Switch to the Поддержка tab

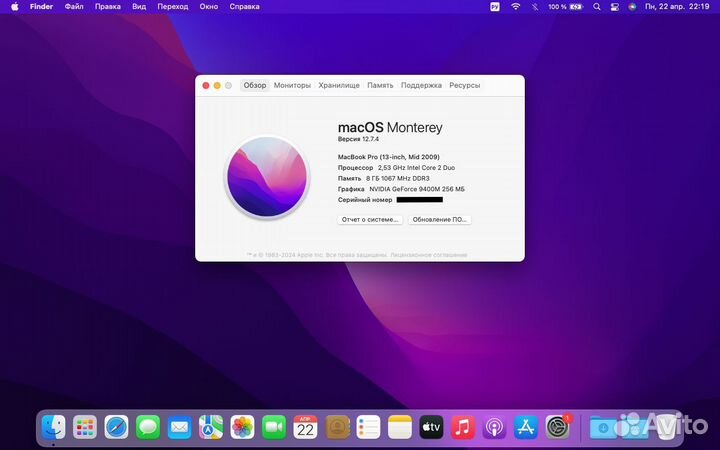tap(421, 85)
